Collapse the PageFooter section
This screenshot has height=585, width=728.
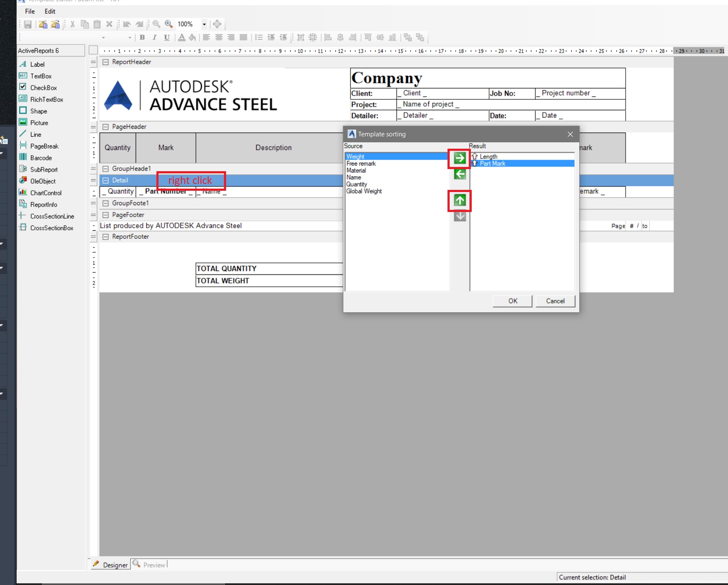(105, 215)
